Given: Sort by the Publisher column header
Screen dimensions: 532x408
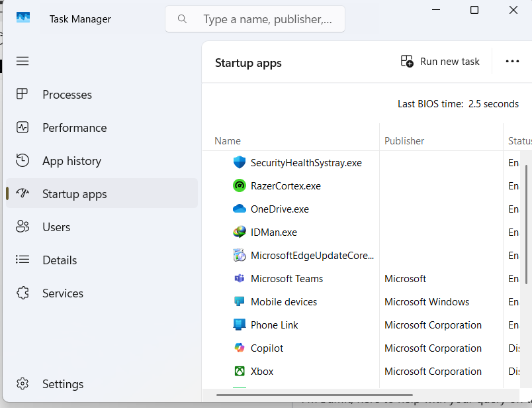Looking at the screenshot, I should [x=441, y=140].
